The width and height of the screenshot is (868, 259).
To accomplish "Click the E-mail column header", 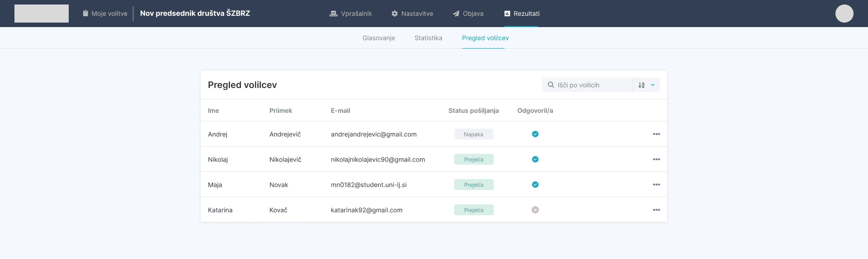I will click(340, 111).
